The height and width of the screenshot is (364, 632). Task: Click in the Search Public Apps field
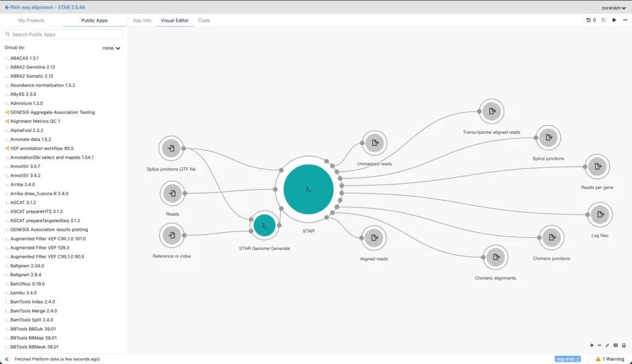[x=64, y=35]
